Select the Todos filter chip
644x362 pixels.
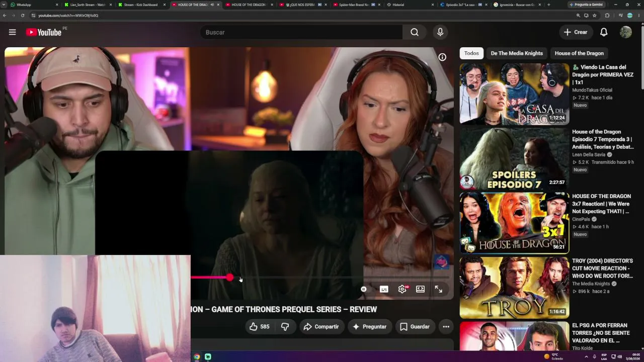point(471,53)
